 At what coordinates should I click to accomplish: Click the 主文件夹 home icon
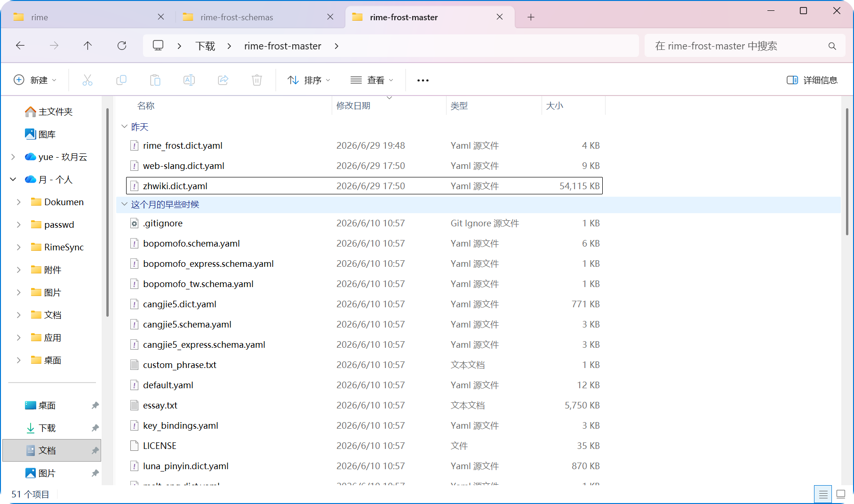(31, 112)
